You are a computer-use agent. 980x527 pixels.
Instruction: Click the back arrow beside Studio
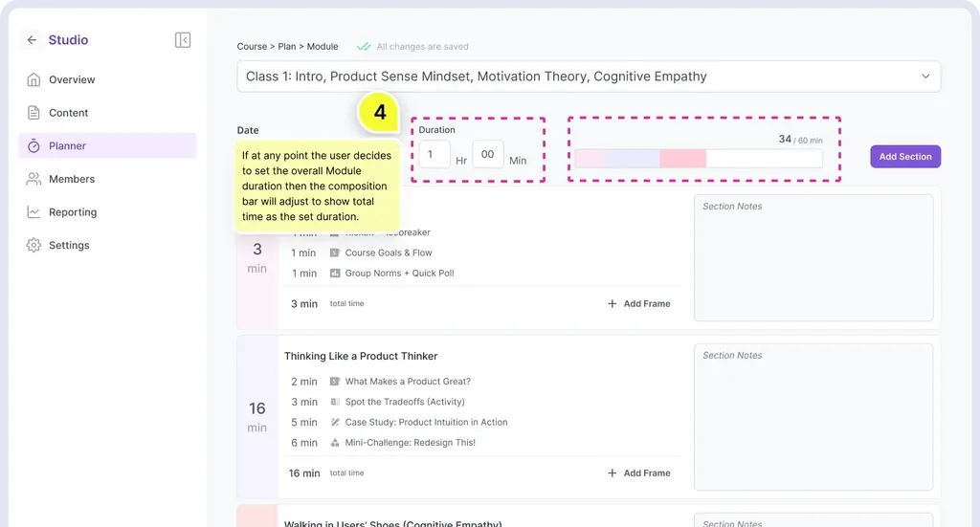(32, 40)
